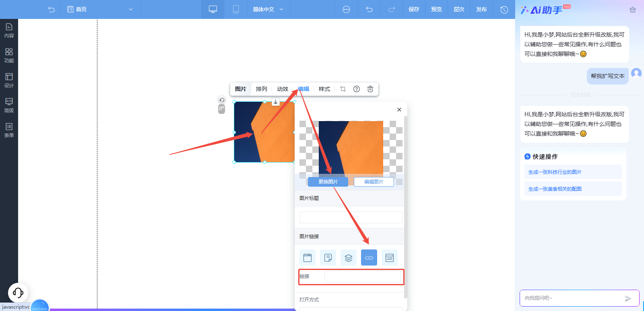Viewport: 644px width, 311px height.
Task: Open the history clock icon
Action: point(504,9)
